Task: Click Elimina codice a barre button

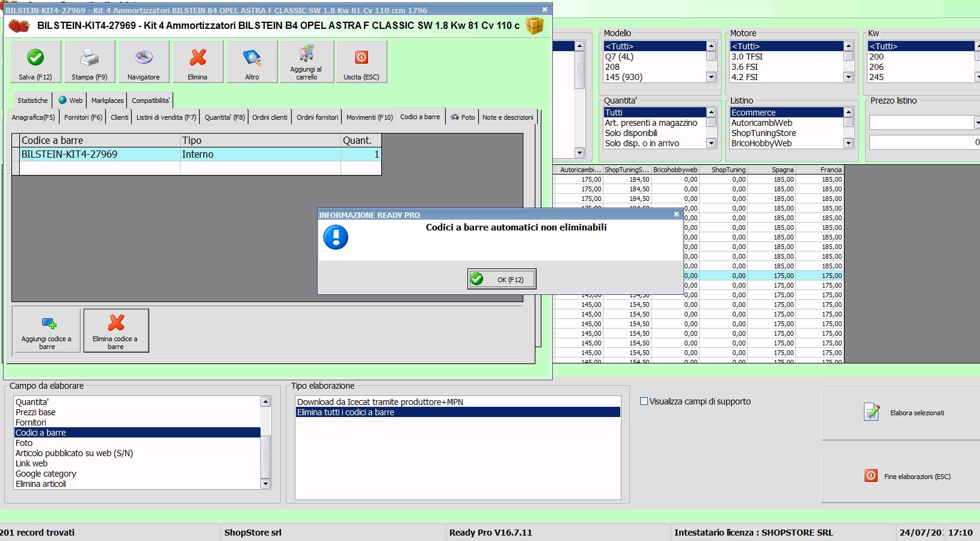Action: click(116, 330)
